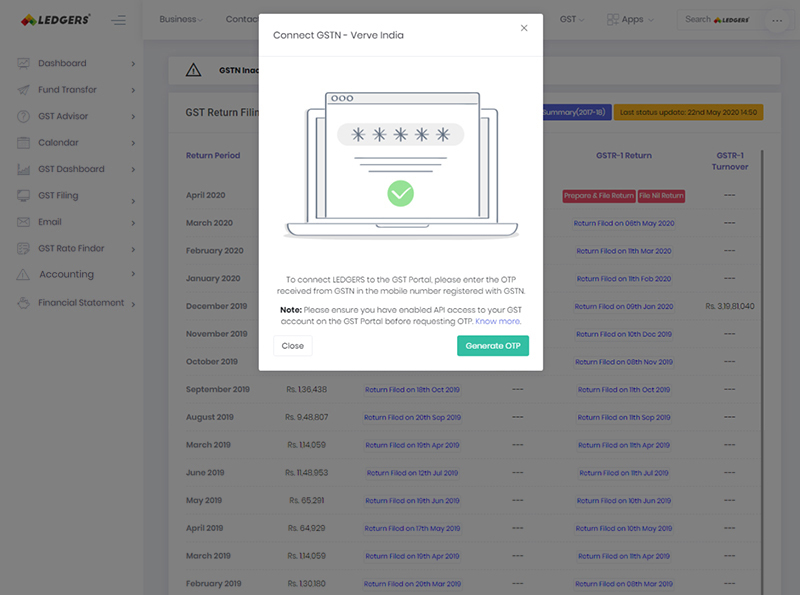Click the April 2020 return period

coord(206,195)
